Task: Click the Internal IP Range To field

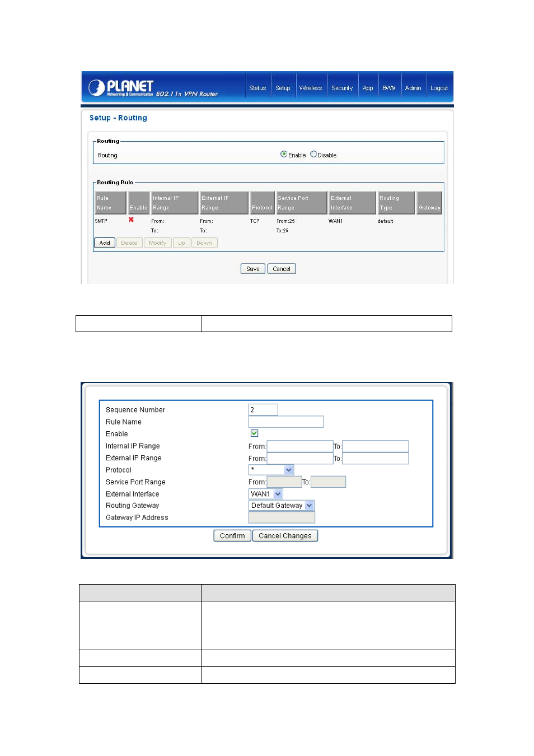Action: (376, 446)
